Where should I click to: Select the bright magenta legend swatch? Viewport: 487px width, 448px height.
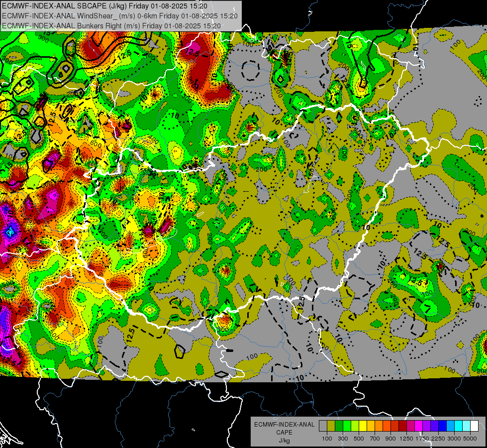tap(419, 426)
